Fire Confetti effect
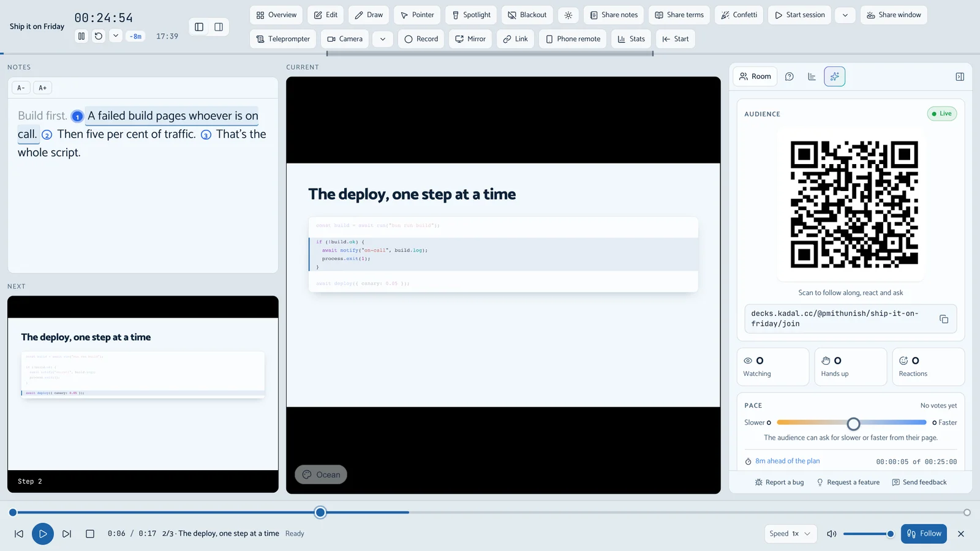The width and height of the screenshot is (980, 551). point(739,15)
